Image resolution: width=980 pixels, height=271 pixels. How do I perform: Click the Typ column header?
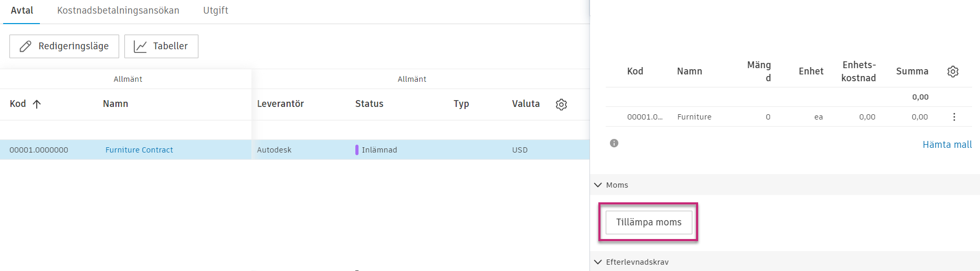click(461, 104)
